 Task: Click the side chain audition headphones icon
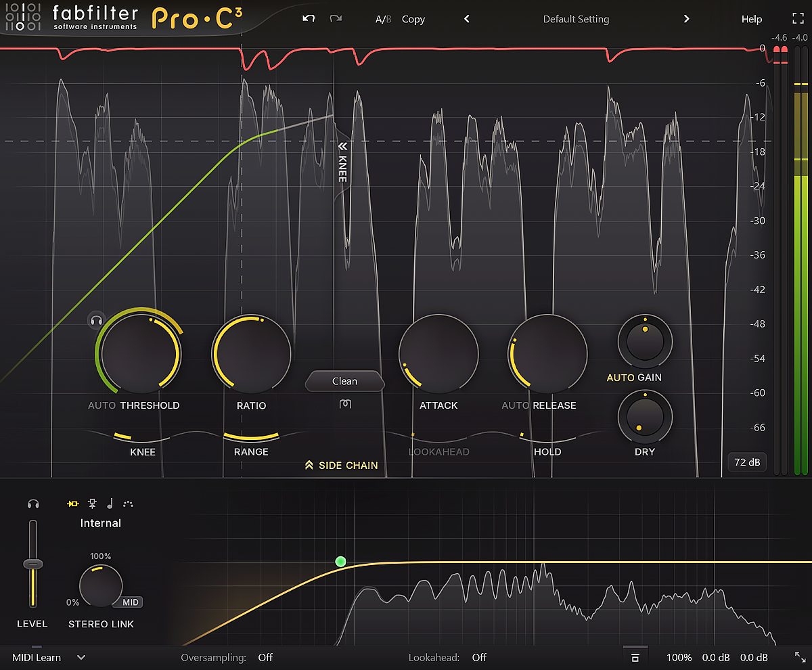(32, 504)
